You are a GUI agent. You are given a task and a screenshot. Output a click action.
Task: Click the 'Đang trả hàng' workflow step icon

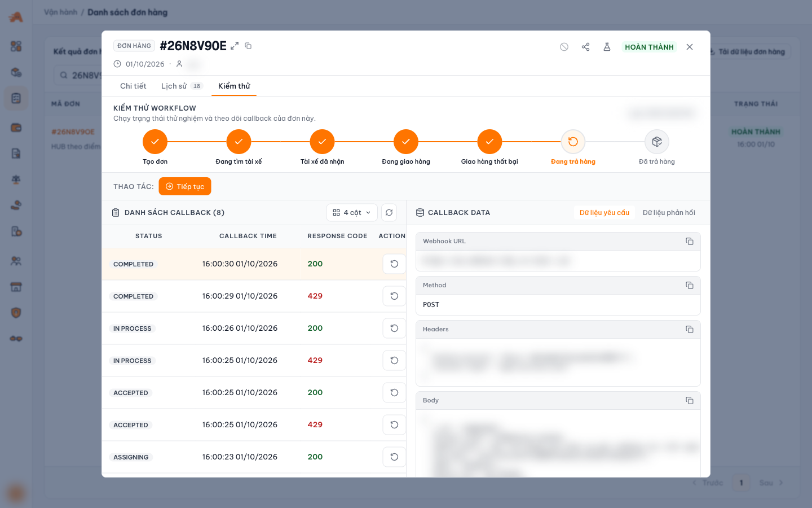pos(573,142)
